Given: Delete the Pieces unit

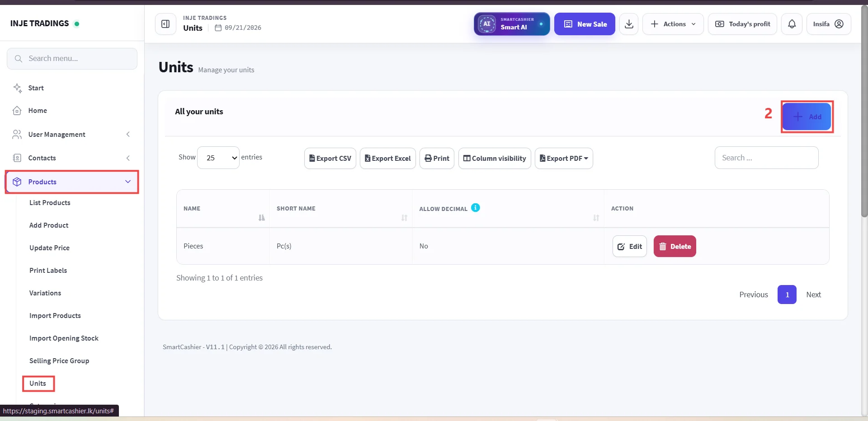Looking at the screenshot, I should [x=675, y=246].
